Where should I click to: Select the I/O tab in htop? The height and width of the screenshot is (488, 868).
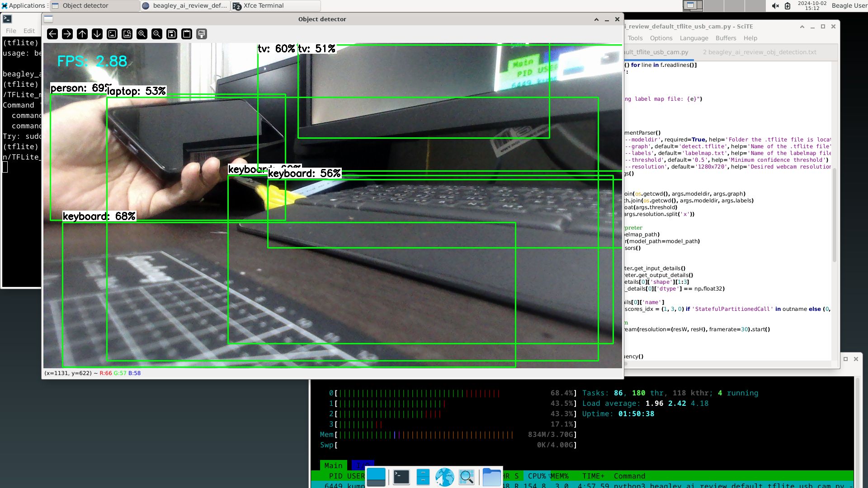pos(363,465)
